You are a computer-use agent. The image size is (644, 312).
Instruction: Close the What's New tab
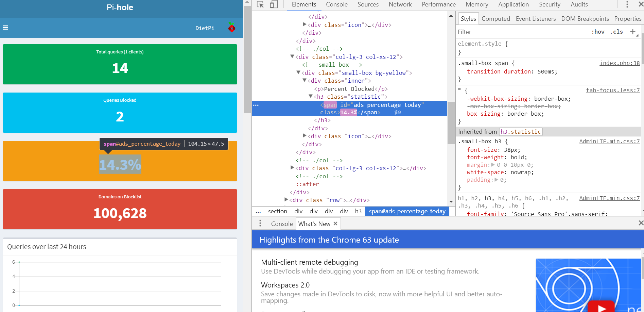tap(335, 224)
